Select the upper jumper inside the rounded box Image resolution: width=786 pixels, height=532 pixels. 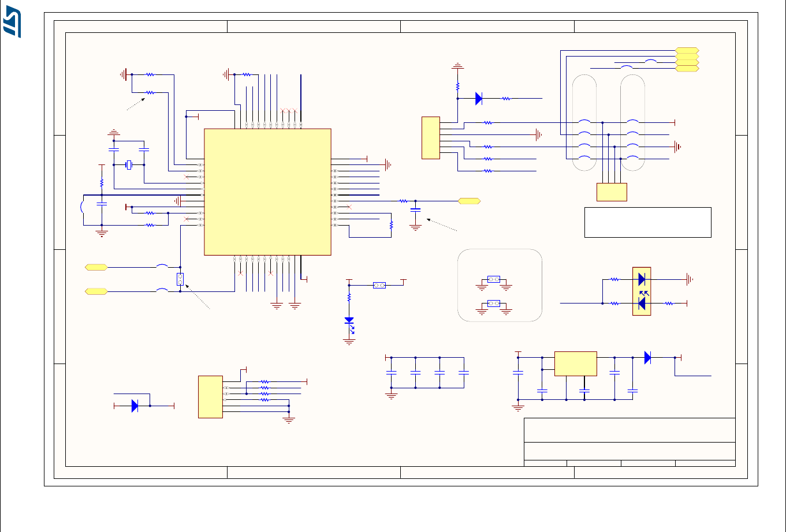pyautogui.click(x=494, y=279)
